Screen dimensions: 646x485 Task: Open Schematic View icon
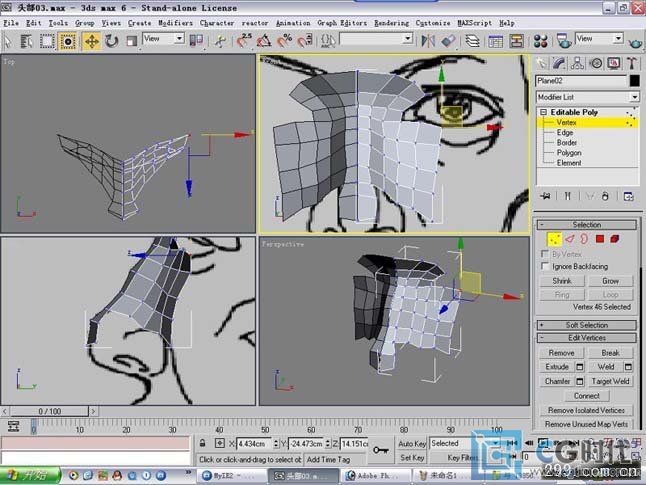coord(516,41)
